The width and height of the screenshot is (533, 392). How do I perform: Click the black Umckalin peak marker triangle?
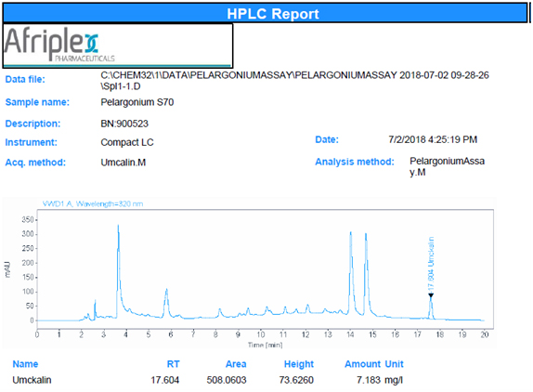point(431,295)
